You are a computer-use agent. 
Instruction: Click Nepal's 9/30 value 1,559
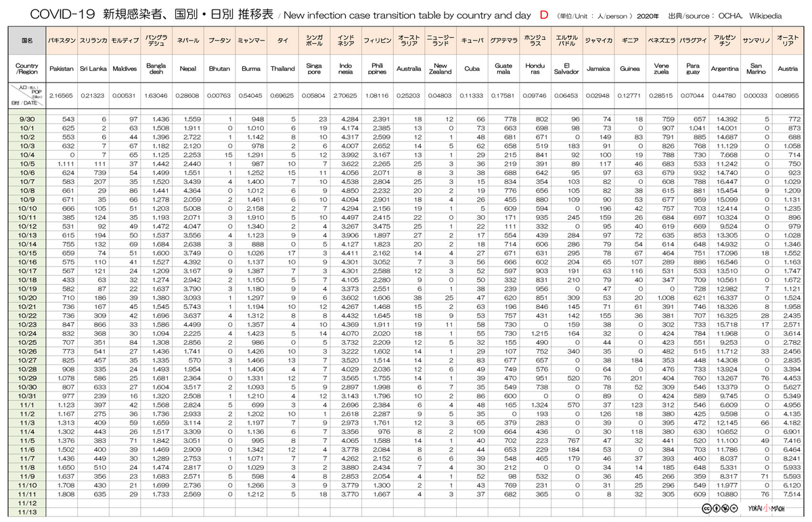[193, 120]
